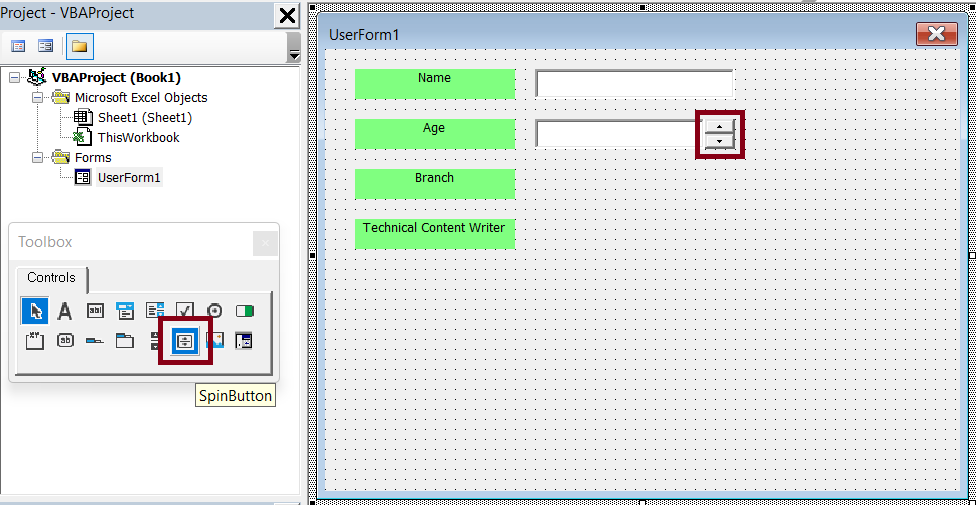The height and width of the screenshot is (505, 976).
Task: Pick the CheckBox control in Toolbox
Action: [185, 311]
